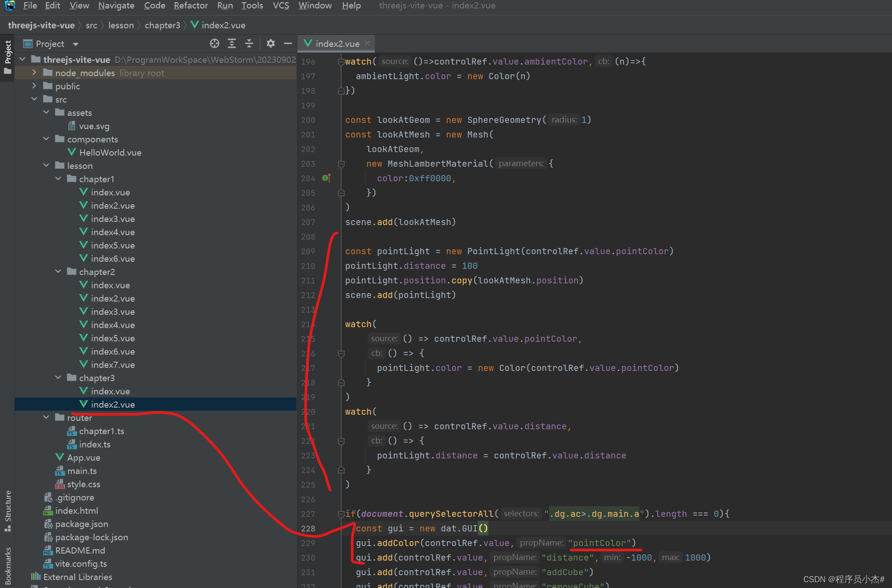Screen dimensions: 892x588
Task: Open the Navigate menu
Action: [116, 5]
